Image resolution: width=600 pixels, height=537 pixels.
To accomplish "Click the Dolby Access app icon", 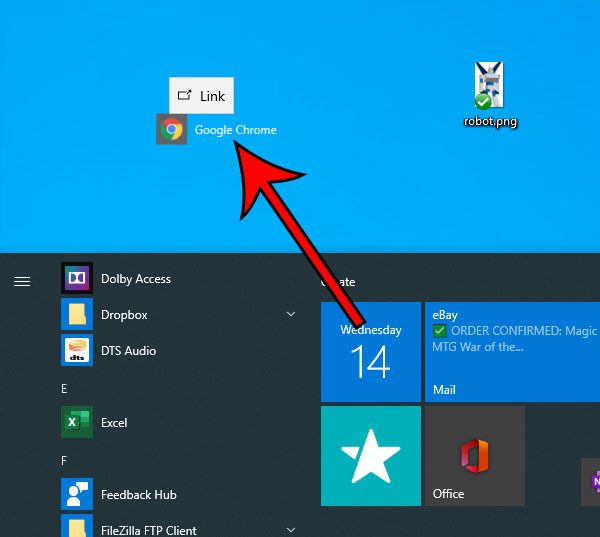I will coord(77,278).
